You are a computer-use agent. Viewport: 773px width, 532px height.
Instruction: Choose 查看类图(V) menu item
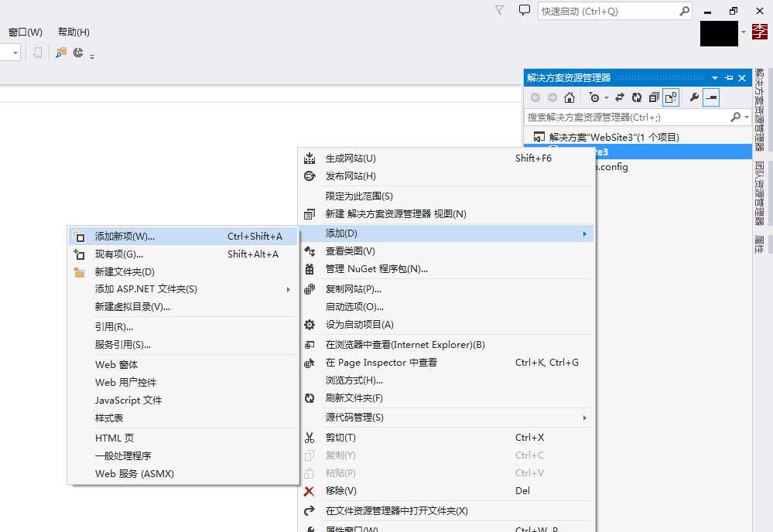(x=446, y=251)
